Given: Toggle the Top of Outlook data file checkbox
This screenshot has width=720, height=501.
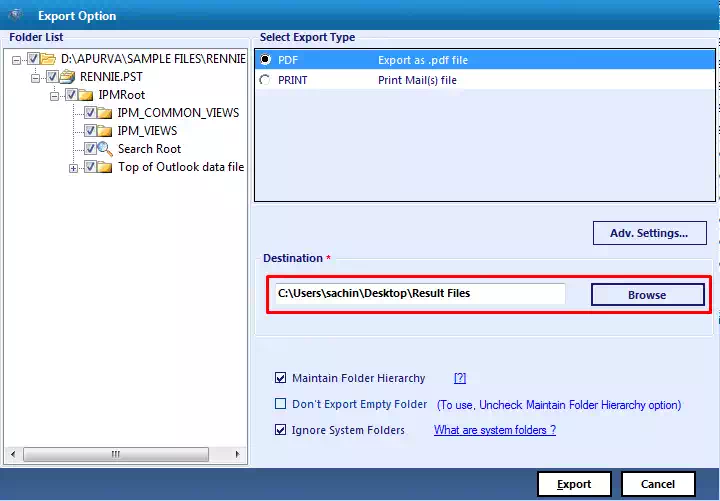Looking at the screenshot, I should (90, 167).
